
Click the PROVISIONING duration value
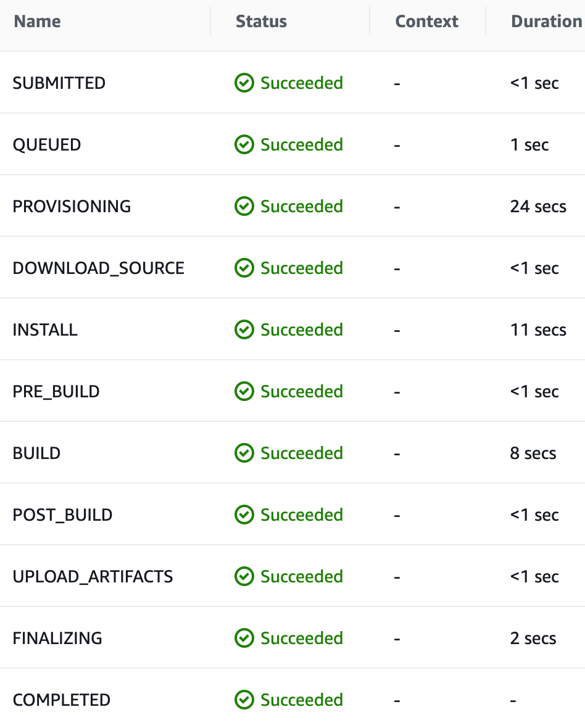point(538,206)
